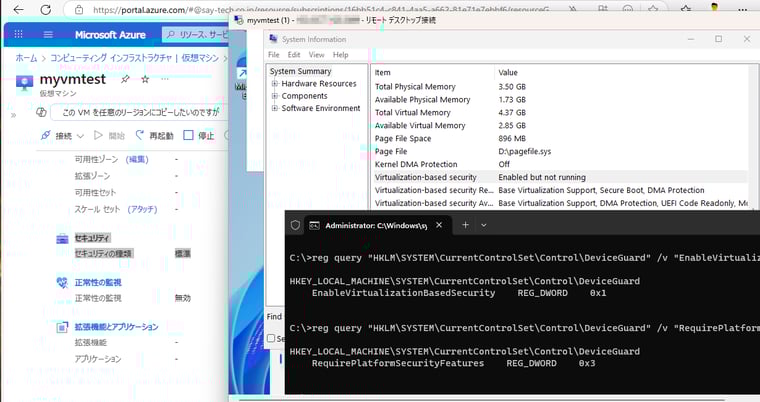Open the Azure portal hamburger menu
This screenshot has width=760, height=402.
[48, 34]
